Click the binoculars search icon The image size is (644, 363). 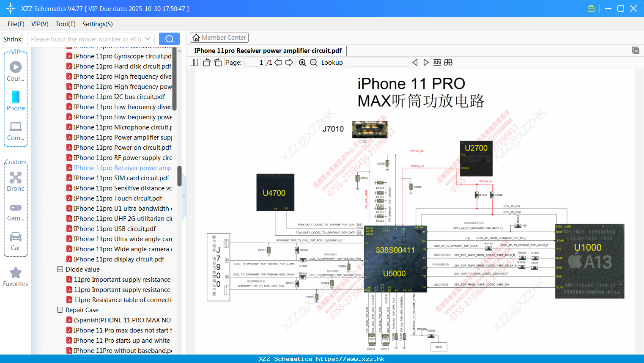448,63
